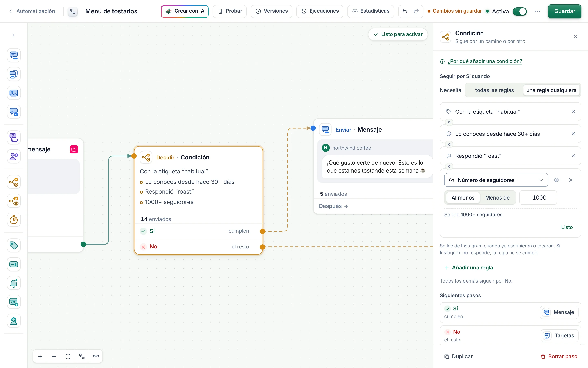This screenshot has width=588, height=368.
Task: Go back to Automatización
Action: [x=32, y=11]
